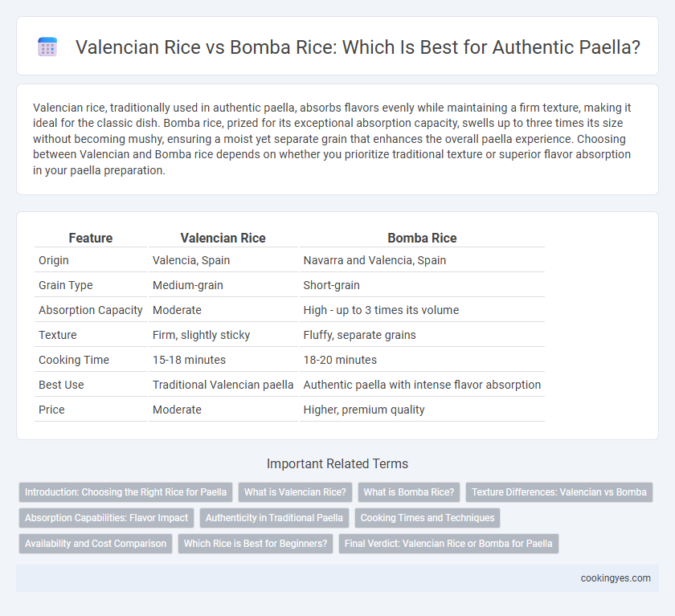Select the '18-20 minutes' cell
Viewport: 675px width, 616px height.
coord(340,360)
